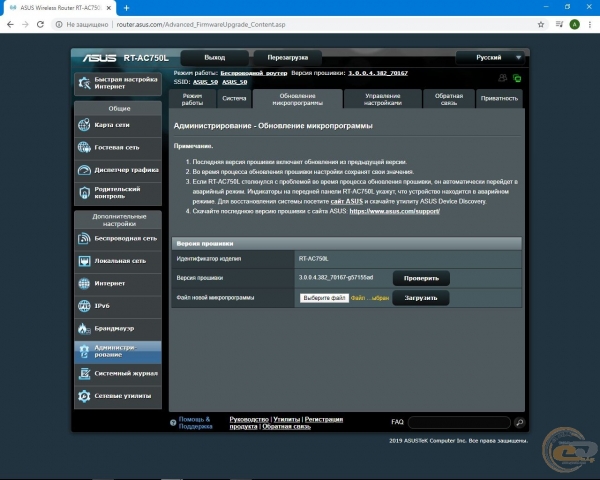Open the Русский language dropdown
600x480 pixels.
click(x=490, y=57)
